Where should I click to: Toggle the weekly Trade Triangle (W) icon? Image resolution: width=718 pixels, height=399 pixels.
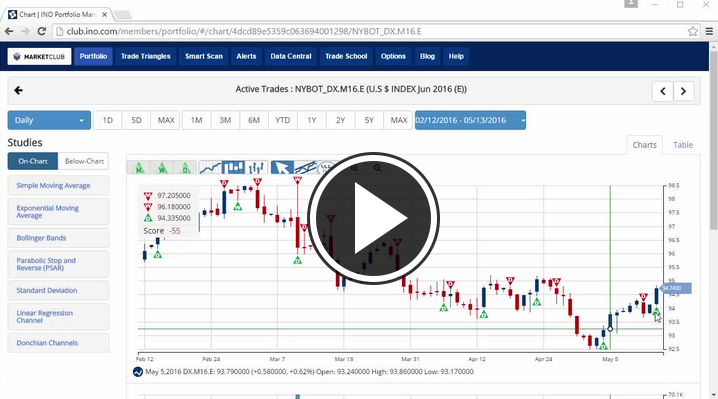tap(162, 168)
